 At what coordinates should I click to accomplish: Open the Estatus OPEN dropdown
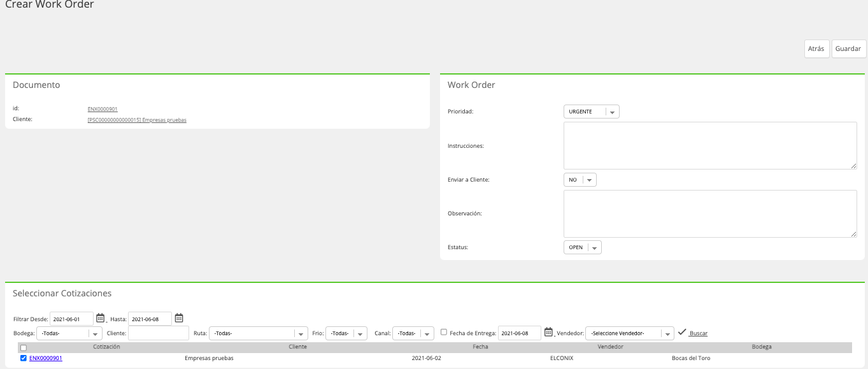point(583,247)
